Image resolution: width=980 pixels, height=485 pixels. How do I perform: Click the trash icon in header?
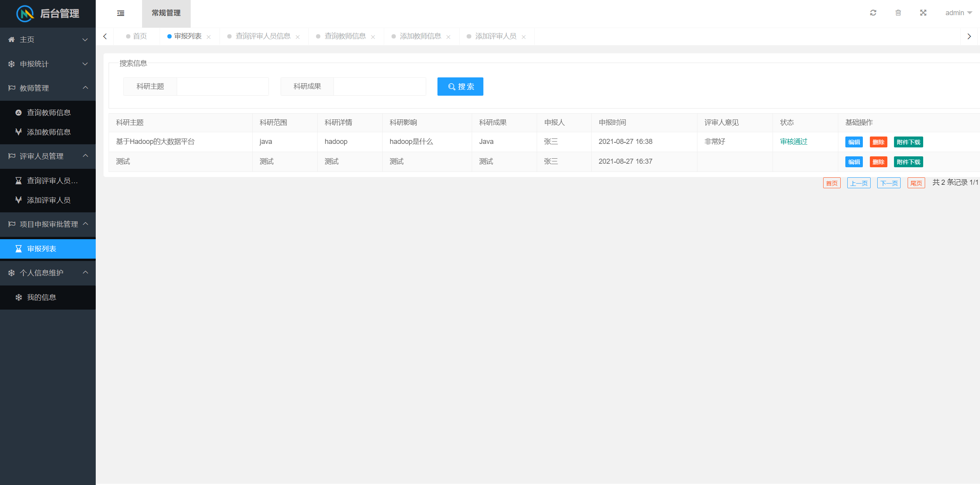coord(898,13)
